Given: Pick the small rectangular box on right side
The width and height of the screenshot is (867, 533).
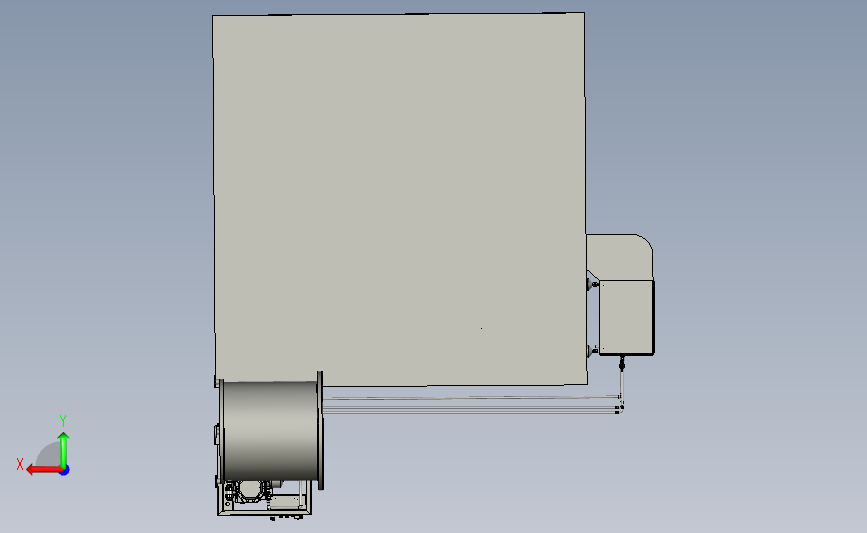Looking at the screenshot, I should click(x=626, y=317).
